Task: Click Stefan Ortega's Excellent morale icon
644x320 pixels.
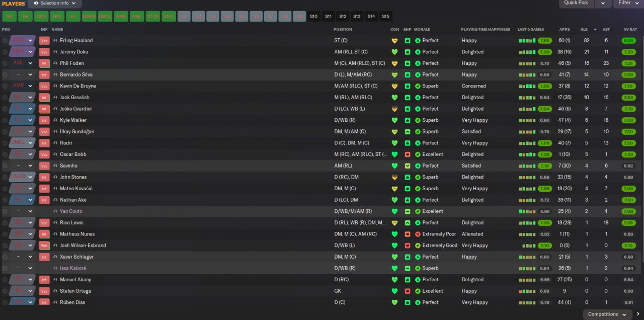Action: (x=418, y=291)
